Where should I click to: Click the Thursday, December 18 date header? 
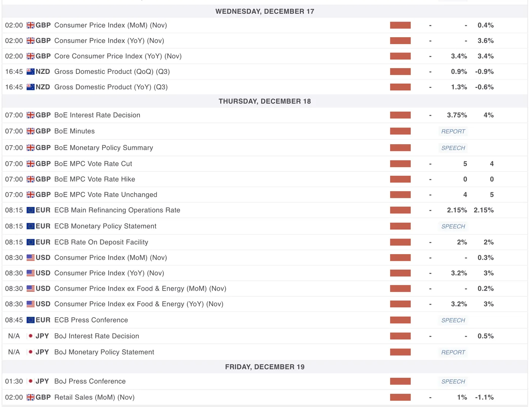coord(265,101)
